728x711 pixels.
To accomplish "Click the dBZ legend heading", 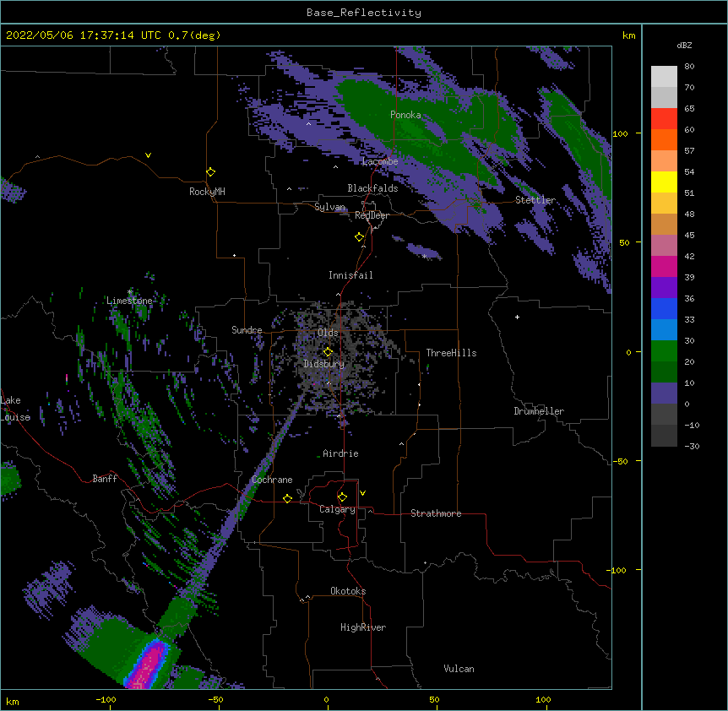I will [x=684, y=46].
